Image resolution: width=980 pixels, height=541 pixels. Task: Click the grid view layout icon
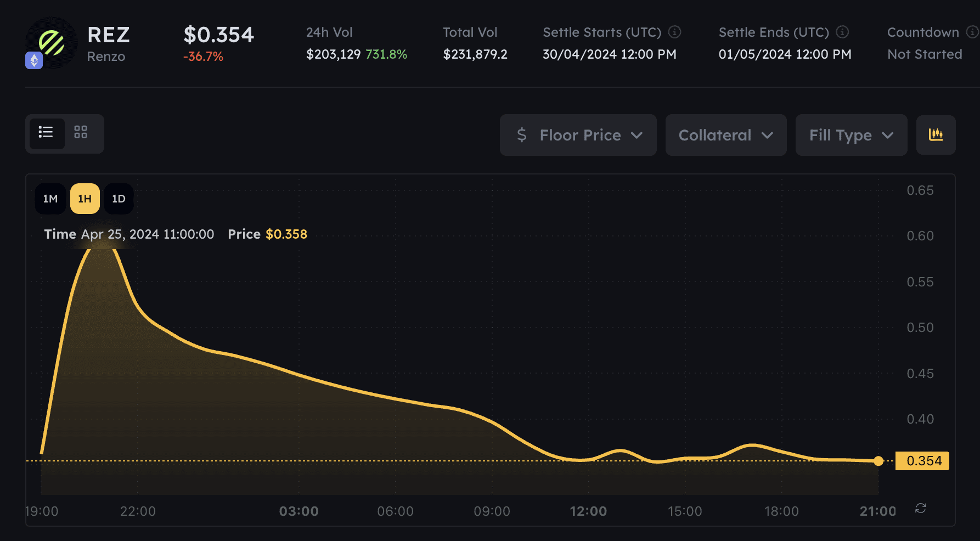coord(81,133)
